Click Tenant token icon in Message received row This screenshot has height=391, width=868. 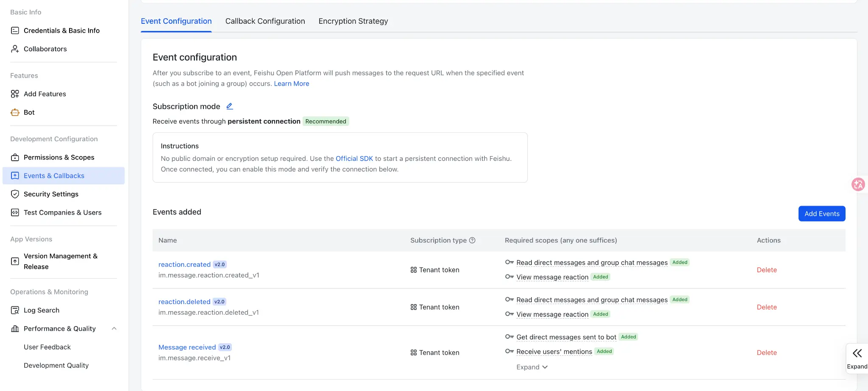tap(414, 352)
